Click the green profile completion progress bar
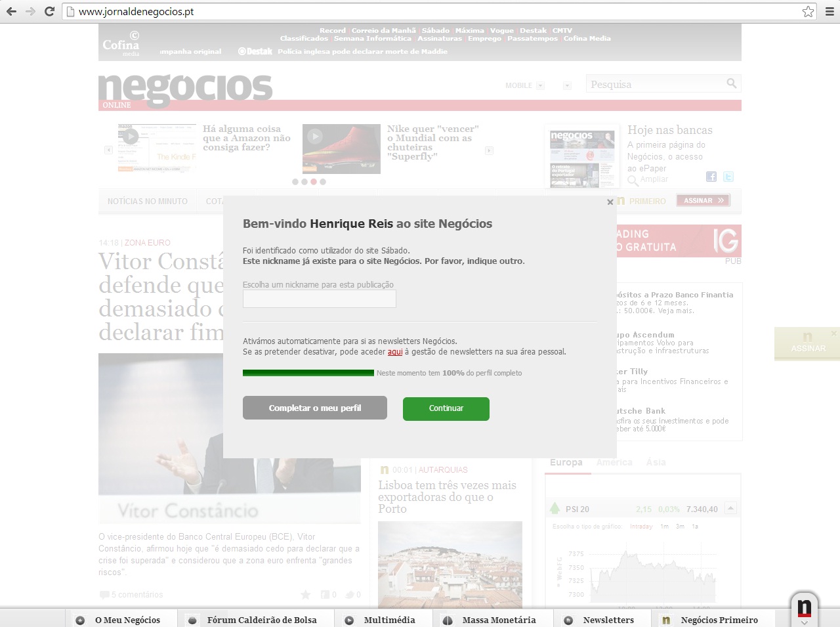This screenshot has width=840, height=627. click(x=308, y=373)
